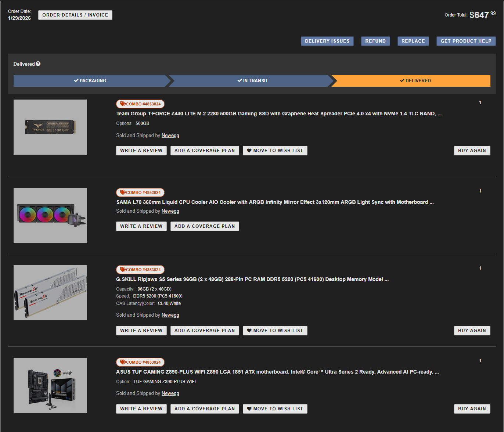The width and height of the screenshot is (504, 432).
Task: Click the Delivered status help question icon
Action: [x=38, y=64]
